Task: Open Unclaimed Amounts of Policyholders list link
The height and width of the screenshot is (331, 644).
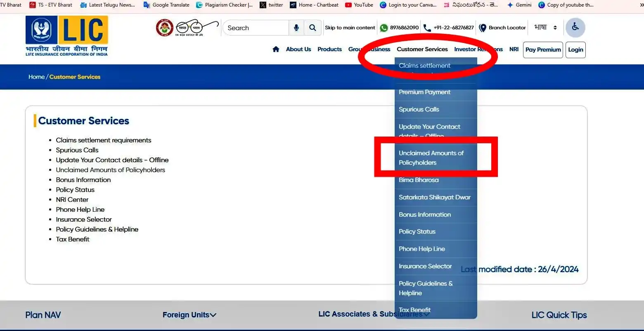Action: [111, 170]
